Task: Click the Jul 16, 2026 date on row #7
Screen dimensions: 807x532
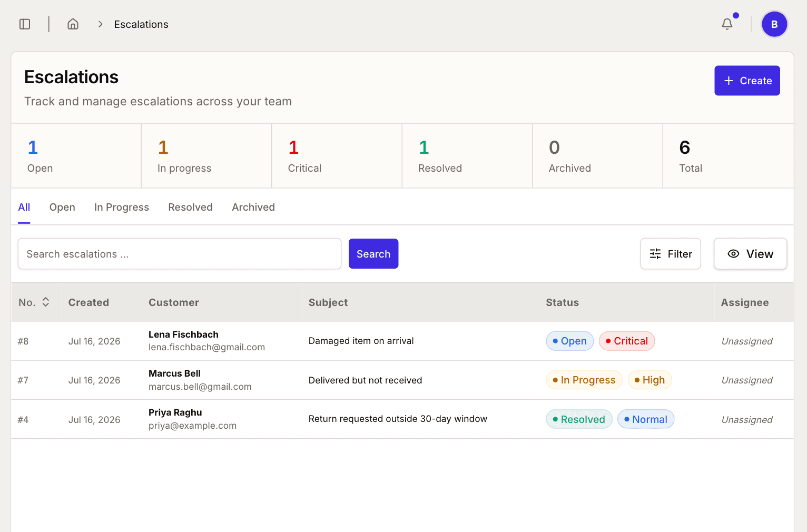Action: [x=94, y=380]
